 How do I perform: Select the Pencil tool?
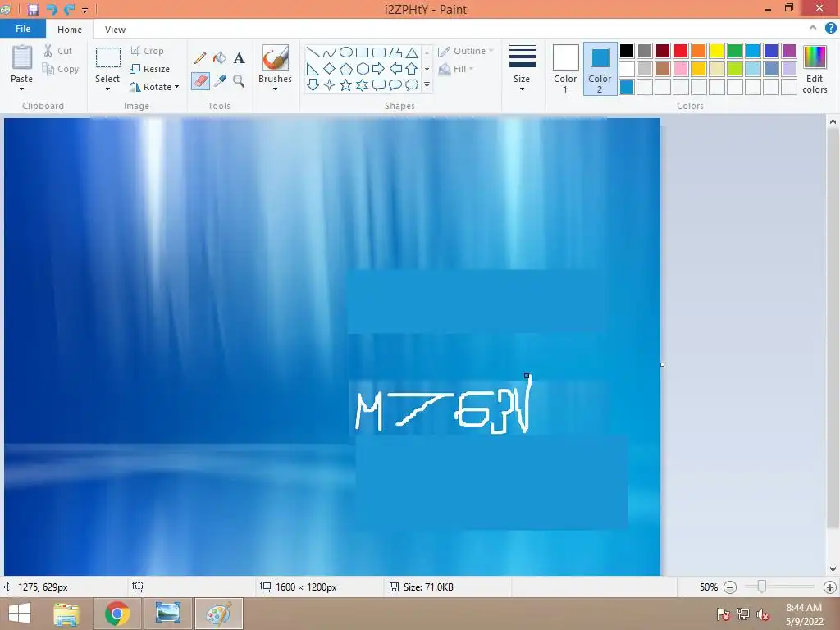click(200, 58)
